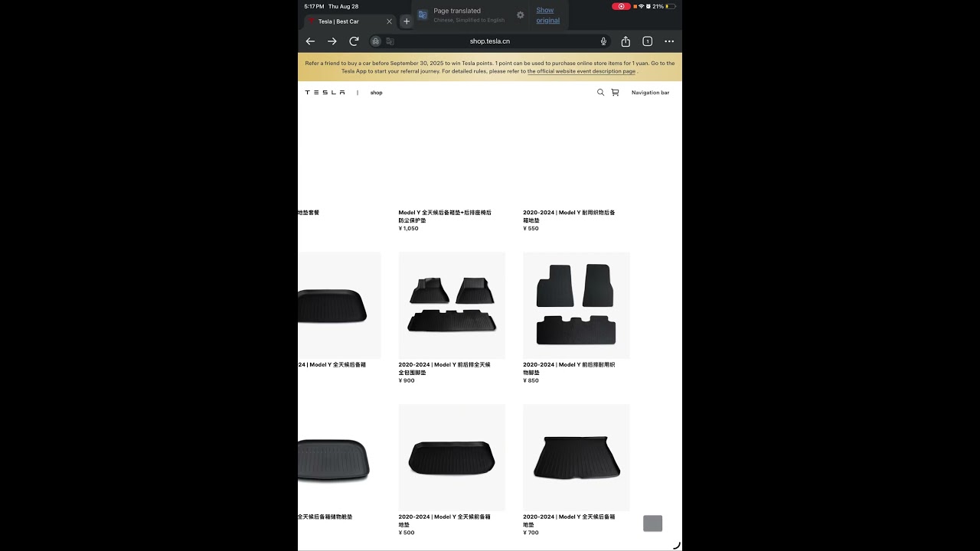
Task: Go forward using browser forward arrow
Action: 332,41
